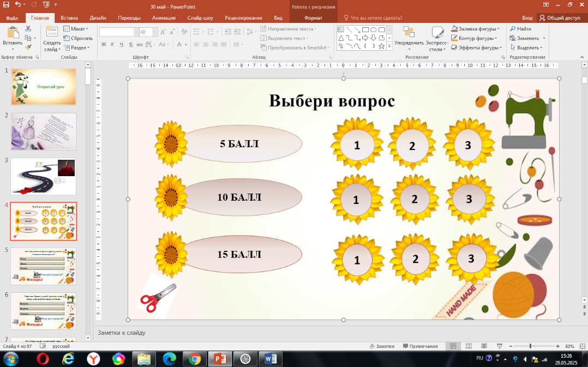Switch to Insert (Вставка) tab

point(69,17)
